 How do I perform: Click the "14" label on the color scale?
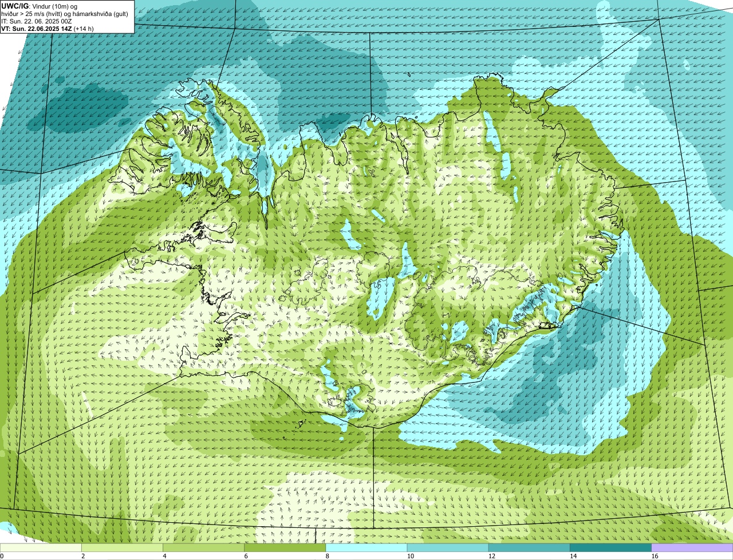click(573, 556)
